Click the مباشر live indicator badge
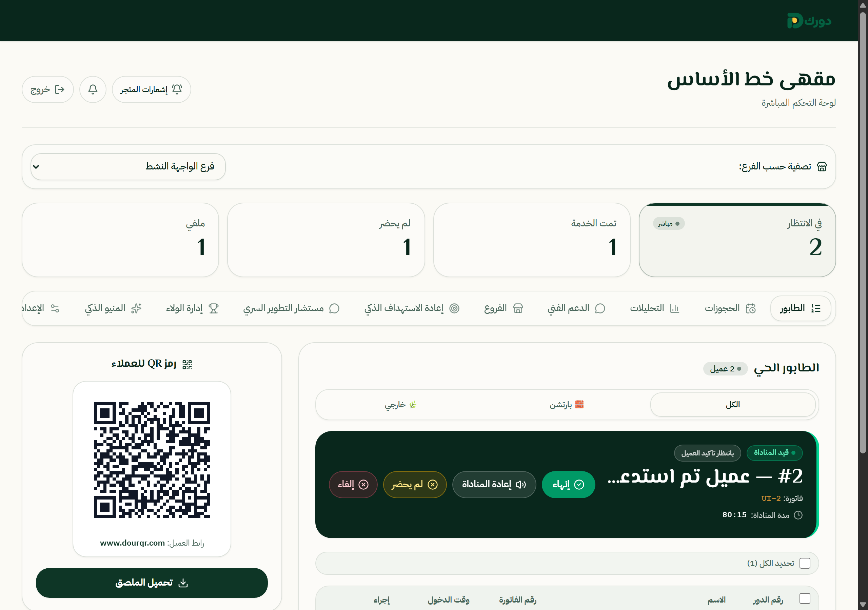The width and height of the screenshot is (868, 610). 668,224
